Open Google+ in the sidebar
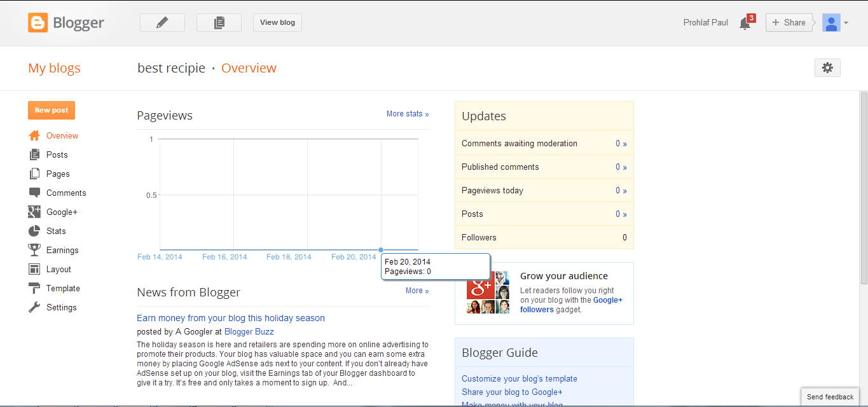 point(62,212)
